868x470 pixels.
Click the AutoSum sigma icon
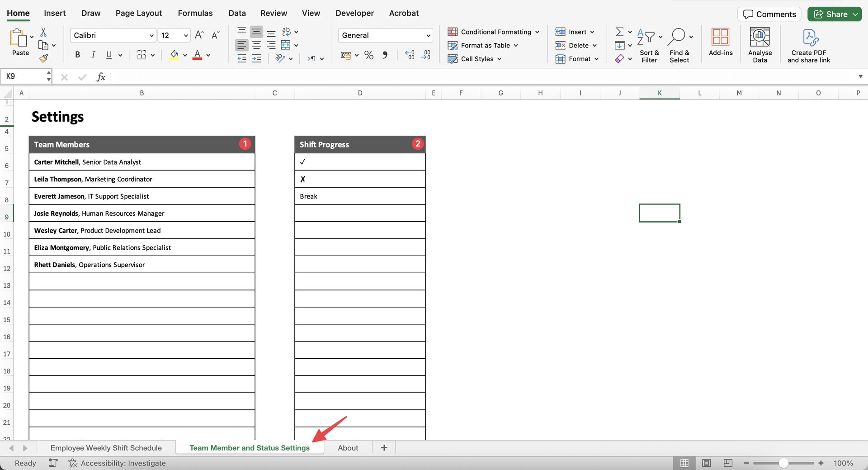[x=620, y=32]
